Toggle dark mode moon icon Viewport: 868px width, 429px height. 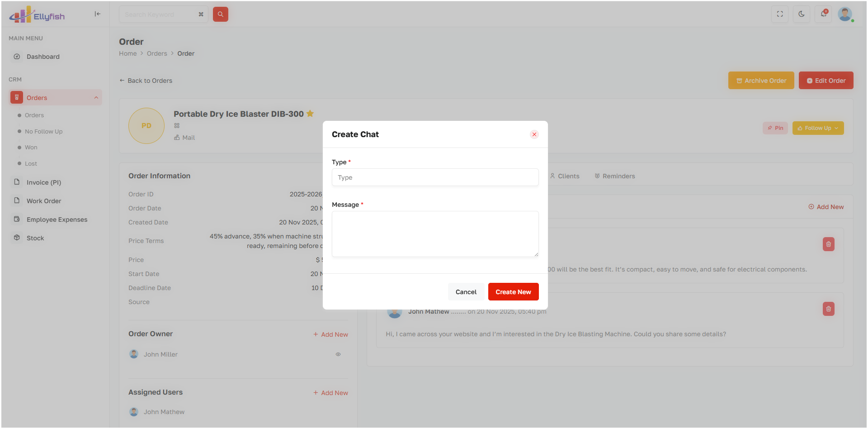click(x=801, y=14)
